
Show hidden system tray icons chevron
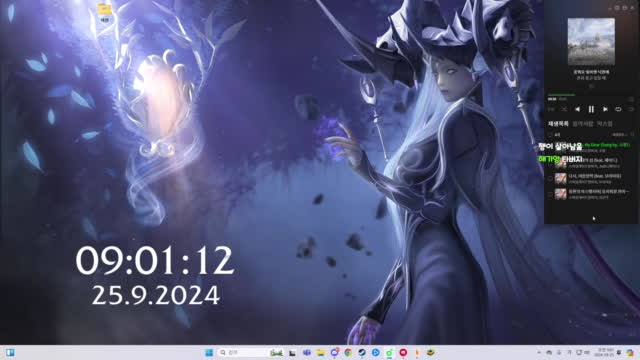tap(539, 352)
